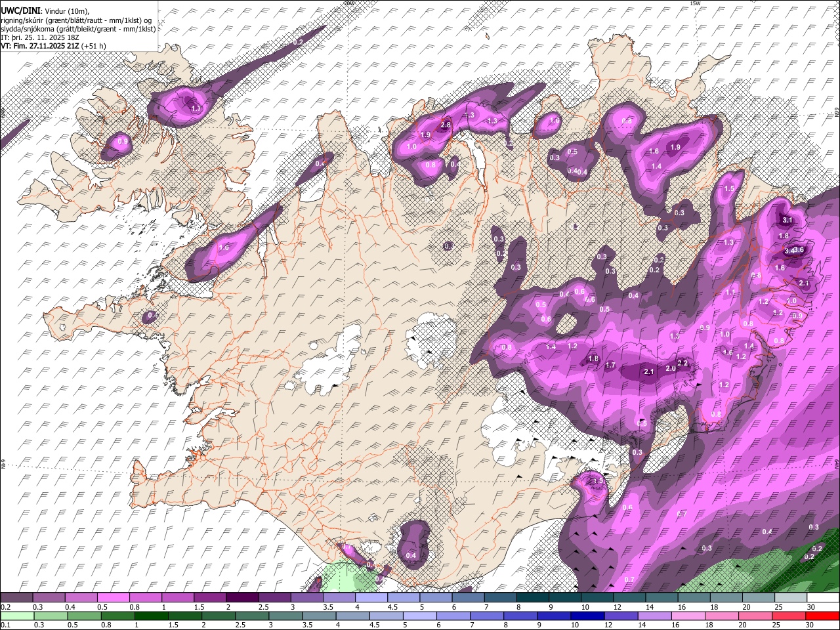Pick the deep blue swatch above 10 in lower legend
This screenshot has height=630, width=840.
(x=586, y=616)
